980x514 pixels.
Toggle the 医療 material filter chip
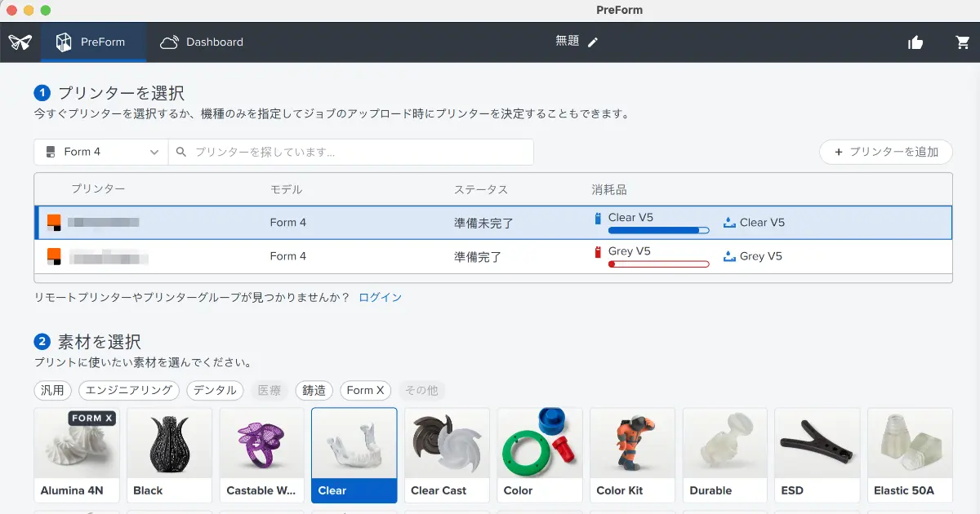269,391
